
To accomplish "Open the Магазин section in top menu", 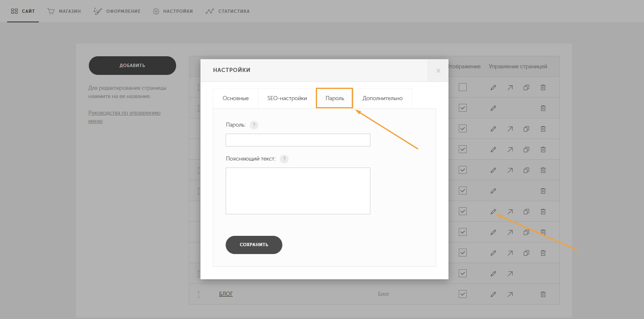I will click(64, 11).
